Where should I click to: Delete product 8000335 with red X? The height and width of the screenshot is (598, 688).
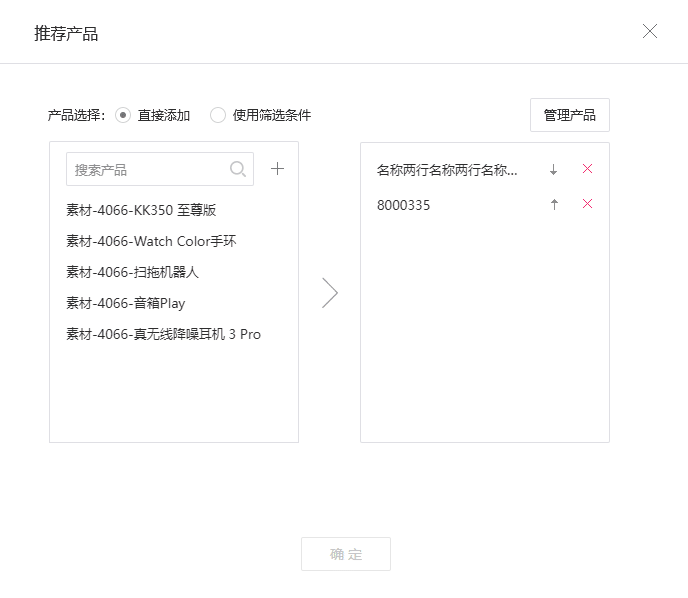coord(587,204)
